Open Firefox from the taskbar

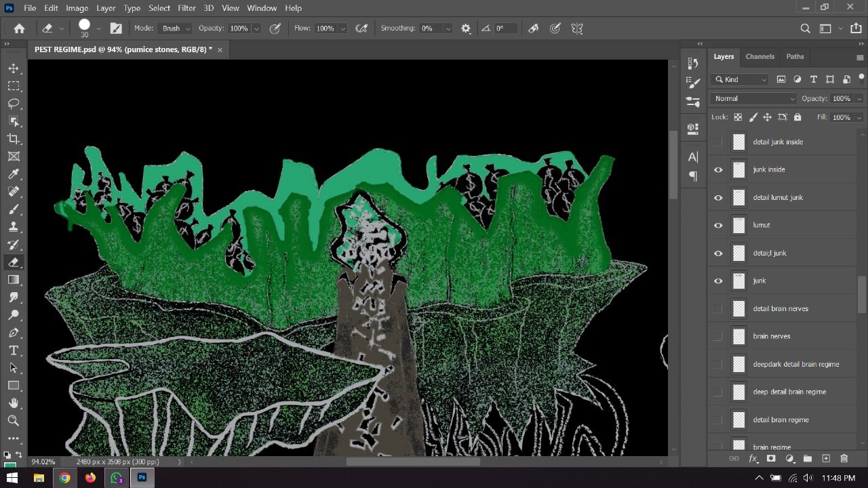click(x=90, y=478)
